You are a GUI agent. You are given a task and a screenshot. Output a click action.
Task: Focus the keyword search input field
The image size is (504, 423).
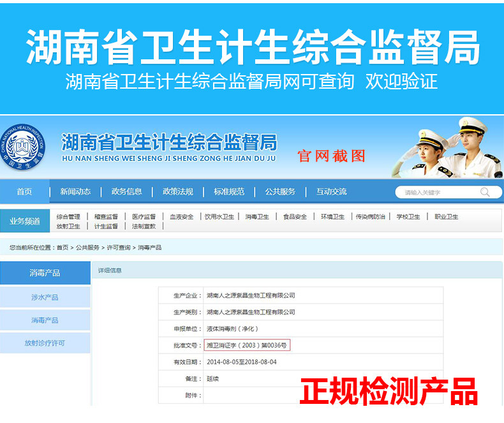tap(448, 192)
